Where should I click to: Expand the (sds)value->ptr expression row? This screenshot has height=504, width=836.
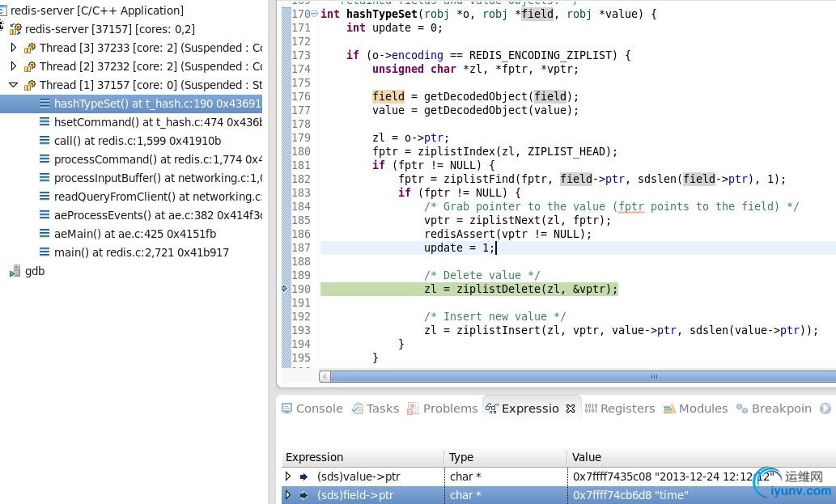pos(288,476)
